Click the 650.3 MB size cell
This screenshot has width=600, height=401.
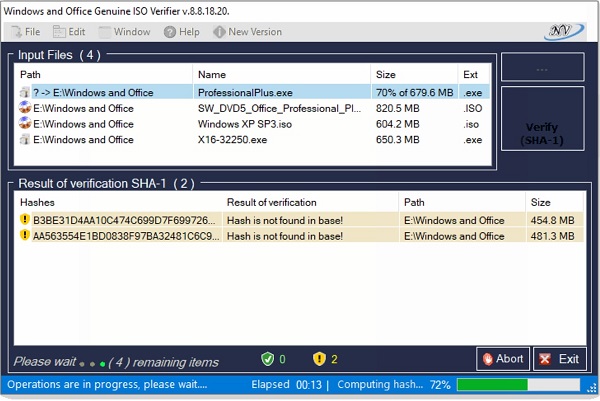point(398,140)
